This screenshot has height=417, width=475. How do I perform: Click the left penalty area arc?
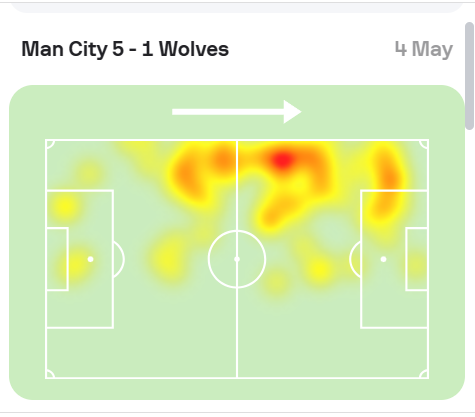[119, 259]
